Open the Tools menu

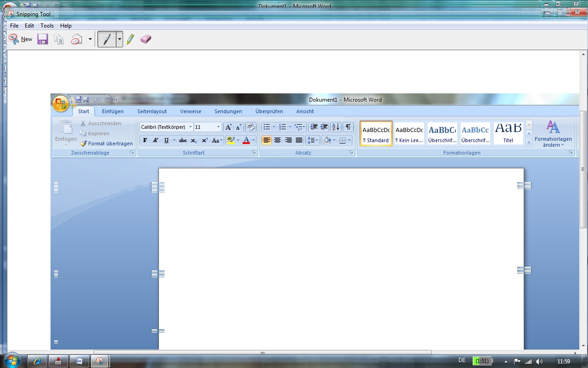pos(47,26)
